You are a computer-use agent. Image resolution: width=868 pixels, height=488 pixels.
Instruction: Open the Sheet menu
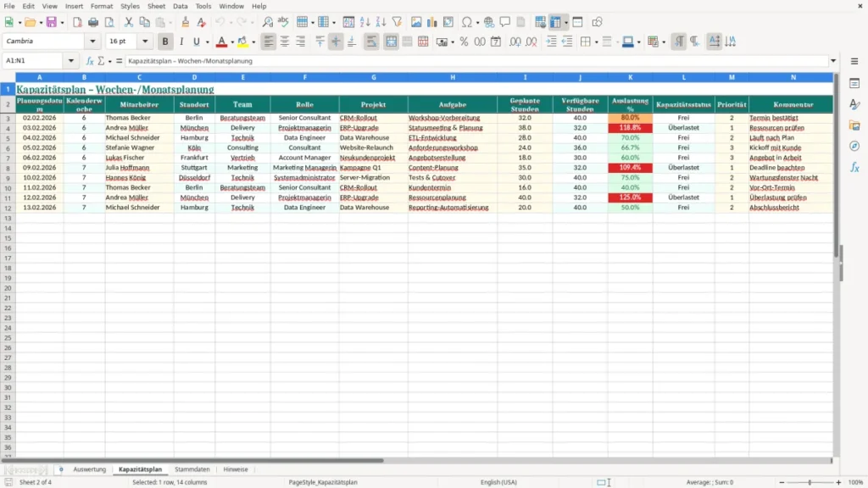coord(156,6)
